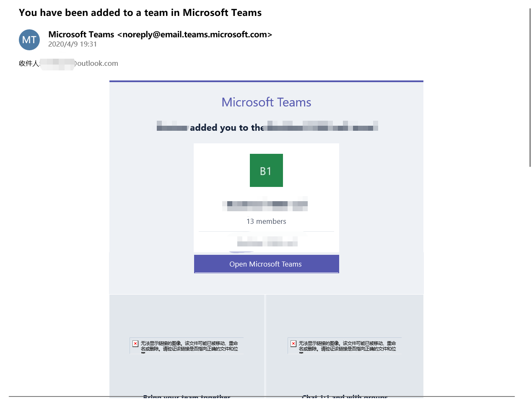Click the 13 members label
Screen dimensions: 532x399
pyautogui.click(x=266, y=221)
